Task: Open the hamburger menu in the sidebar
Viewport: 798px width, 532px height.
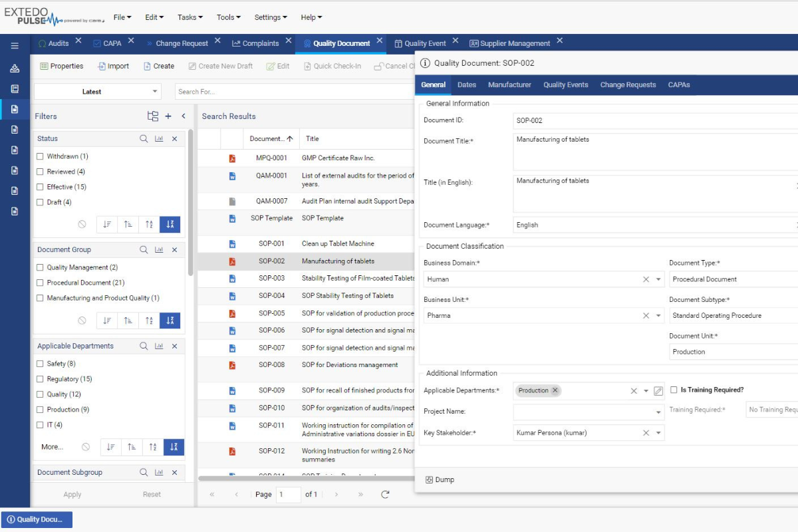Action: click(x=15, y=46)
